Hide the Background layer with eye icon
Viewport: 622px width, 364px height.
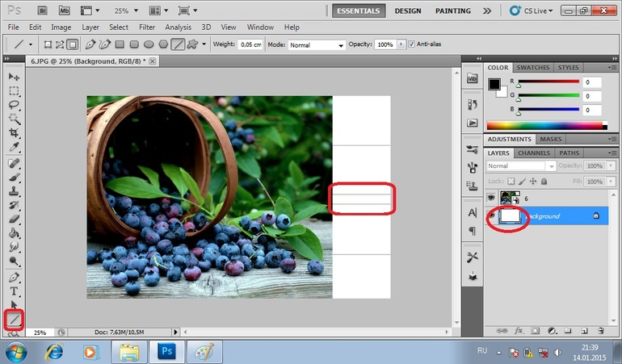tap(491, 216)
